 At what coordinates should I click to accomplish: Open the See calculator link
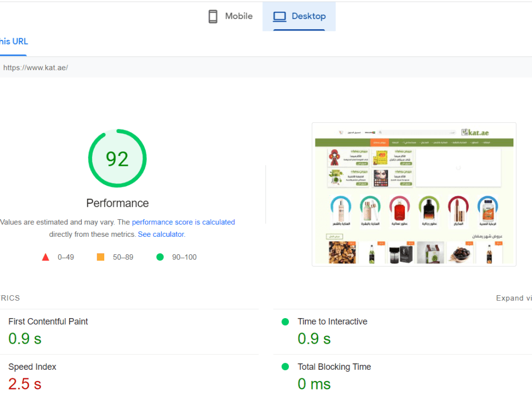[x=161, y=234]
